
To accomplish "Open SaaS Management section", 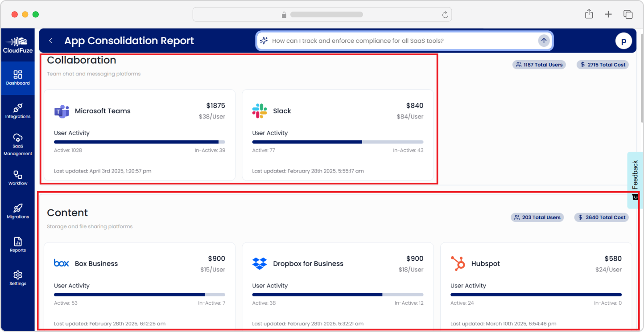I will click(x=18, y=144).
